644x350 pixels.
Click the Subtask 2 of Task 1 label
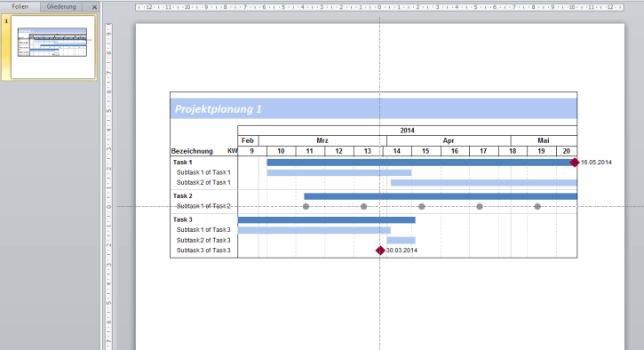203,182
